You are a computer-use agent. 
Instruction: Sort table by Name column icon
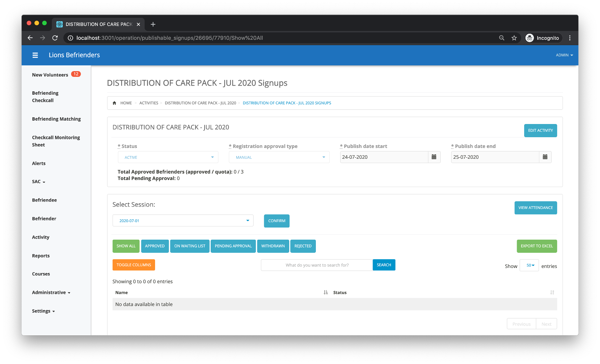tap(326, 293)
